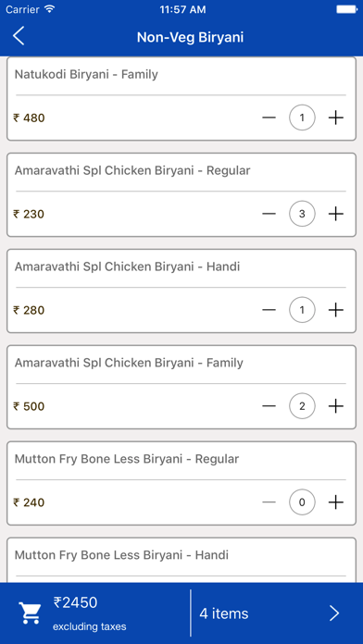Decrease Natukodi Biryani Family quantity with minus

(x=269, y=118)
